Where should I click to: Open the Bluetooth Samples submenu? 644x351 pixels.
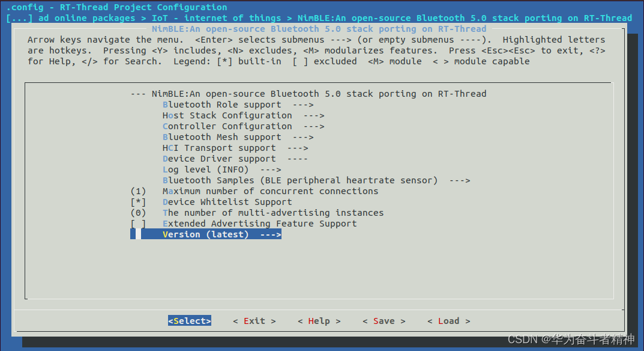[270, 180]
